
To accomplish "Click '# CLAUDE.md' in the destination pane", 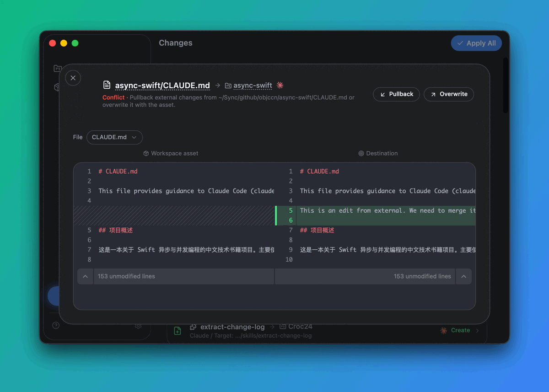I will [319, 172].
